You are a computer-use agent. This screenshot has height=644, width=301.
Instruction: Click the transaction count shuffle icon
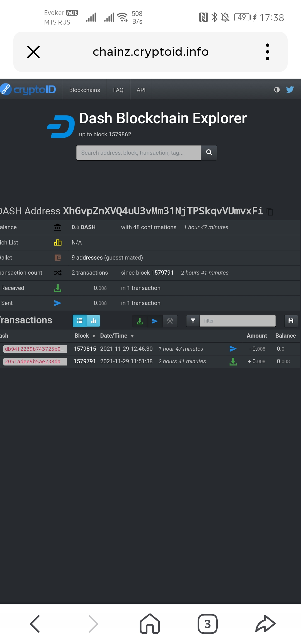[x=58, y=273]
